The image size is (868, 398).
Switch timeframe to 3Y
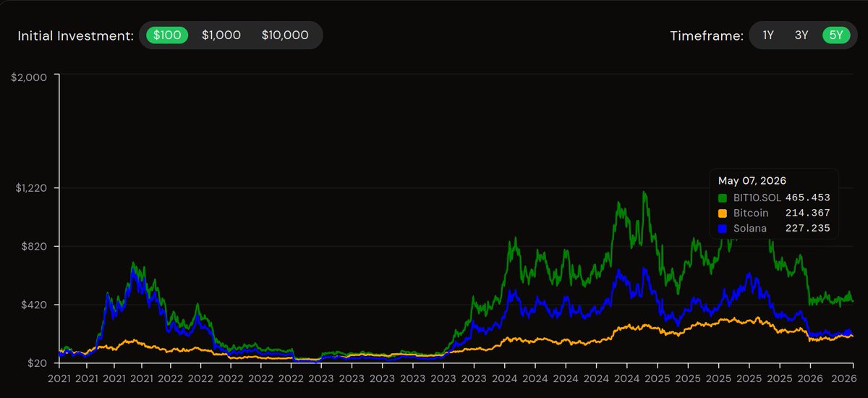tap(801, 35)
